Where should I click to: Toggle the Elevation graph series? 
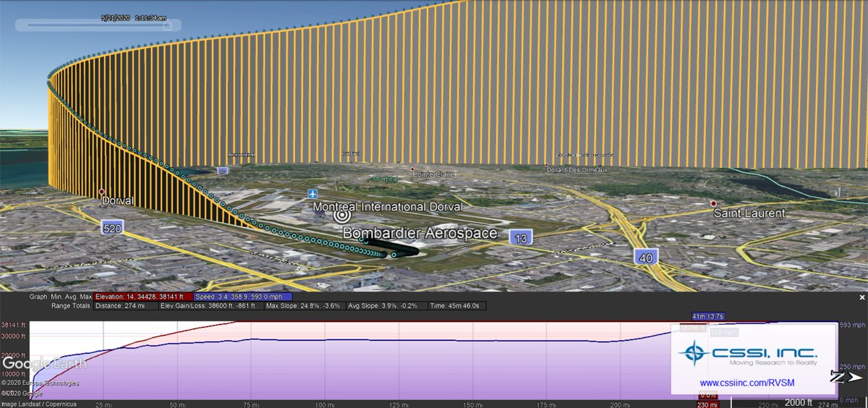click(x=142, y=297)
